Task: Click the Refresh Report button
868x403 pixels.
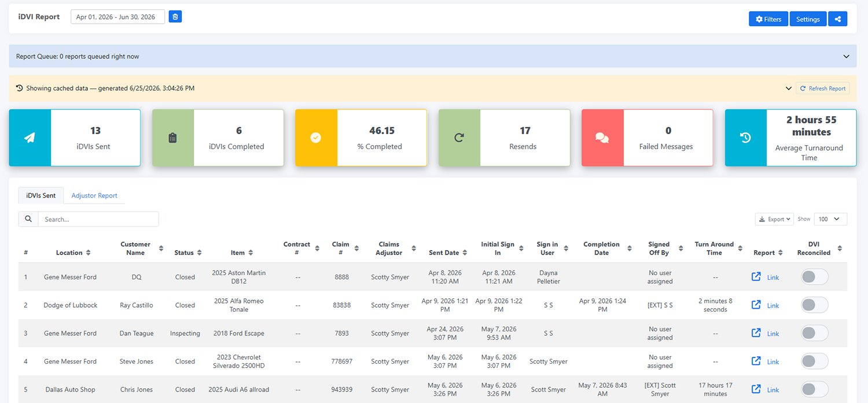Action: pos(823,88)
